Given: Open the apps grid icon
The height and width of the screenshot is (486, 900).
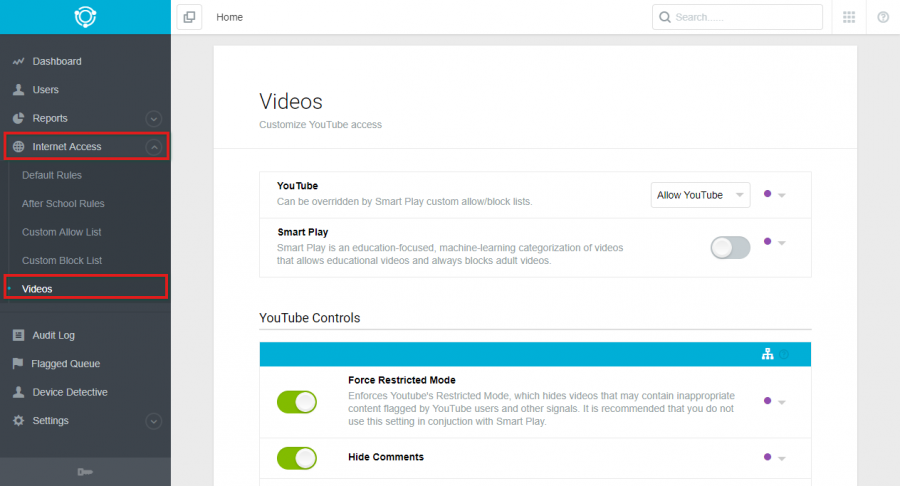Looking at the screenshot, I should [849, 17].
